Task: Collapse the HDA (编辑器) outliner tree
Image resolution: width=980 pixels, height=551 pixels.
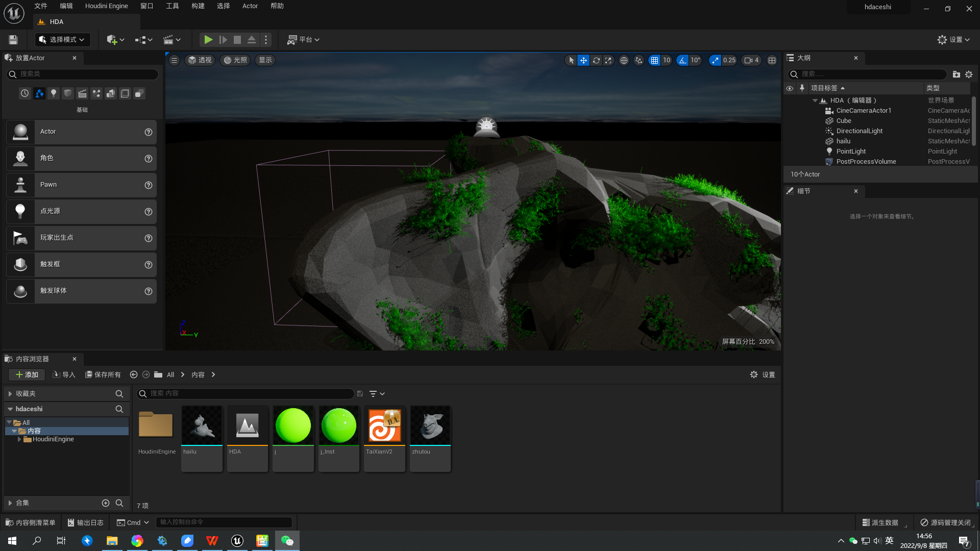Action: [815, 100]
